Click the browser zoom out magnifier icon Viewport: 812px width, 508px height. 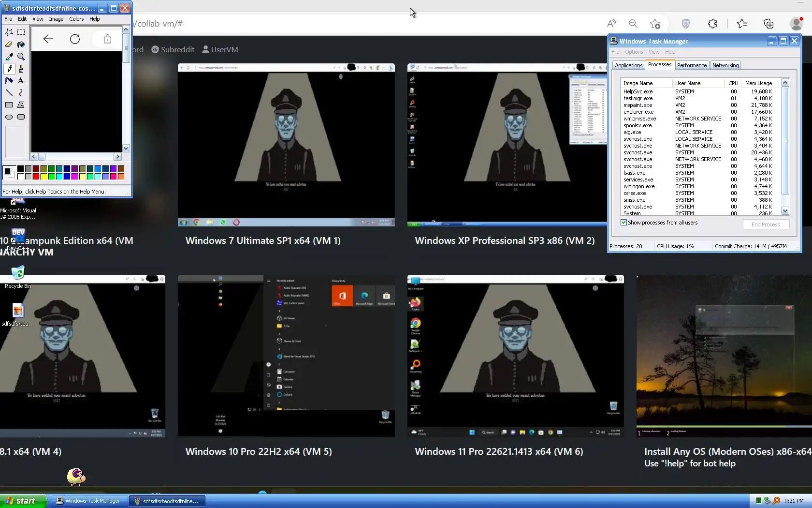click(633, 23)
